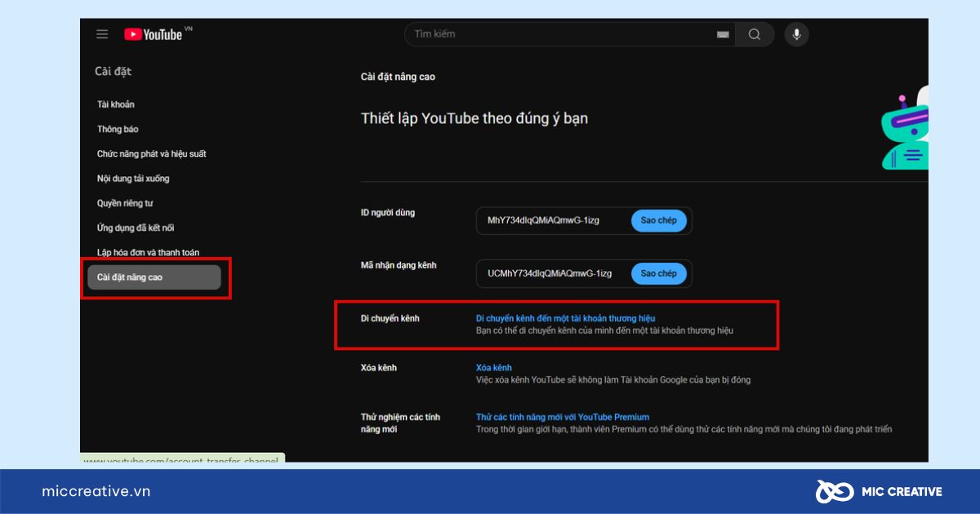Open "Nội dung tải xuống" settings
Image resolution: width=980 pixels, height=514 pixels.
point(136,178)
